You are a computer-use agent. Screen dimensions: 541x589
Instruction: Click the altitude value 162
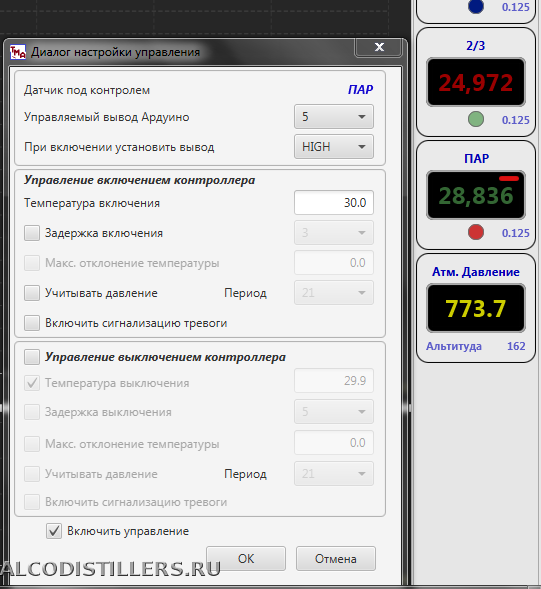click(x=516, y=346)
